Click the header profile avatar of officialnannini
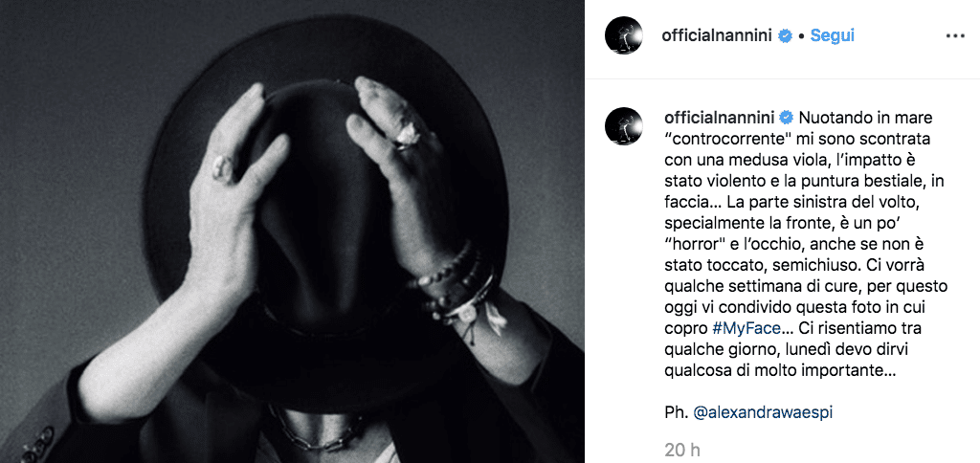 [624, 35]
